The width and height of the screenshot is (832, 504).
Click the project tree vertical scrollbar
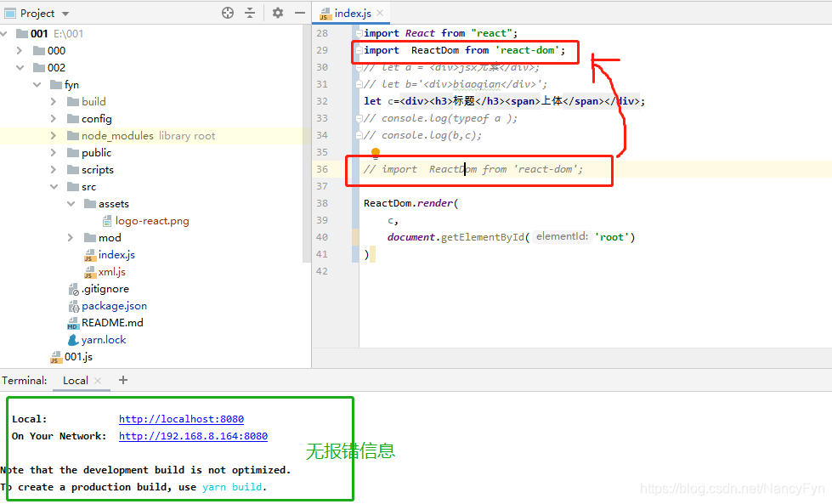coord(306,144)
